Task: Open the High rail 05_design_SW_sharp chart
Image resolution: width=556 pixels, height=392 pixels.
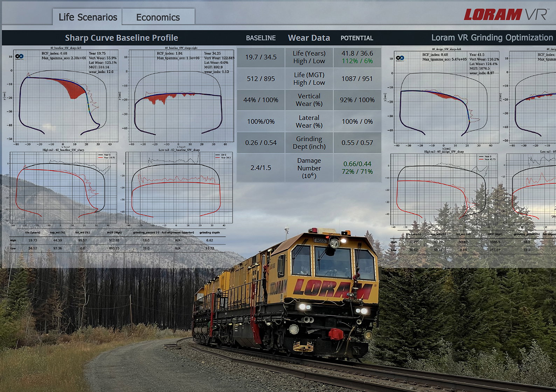Action: [444, 190]
